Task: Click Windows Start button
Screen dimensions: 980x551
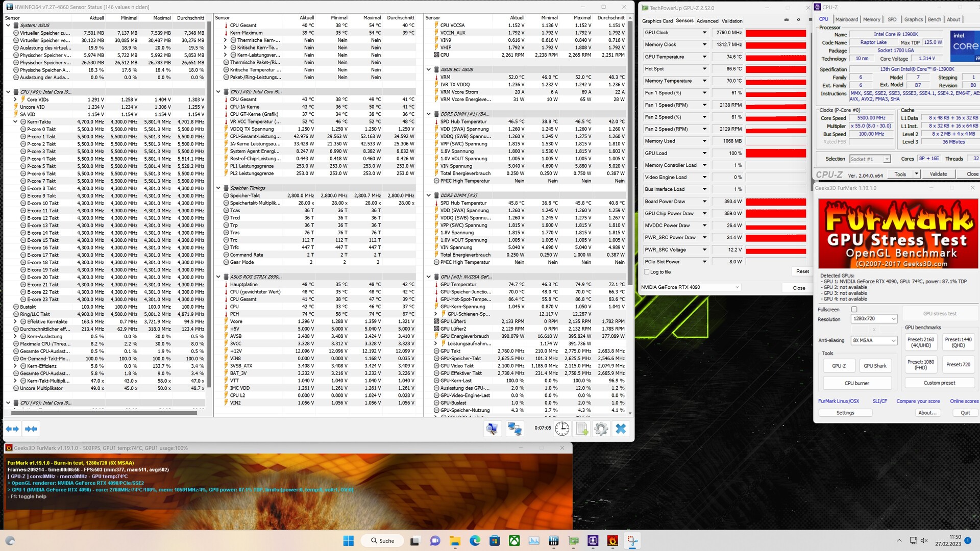Action: [349, 541]
